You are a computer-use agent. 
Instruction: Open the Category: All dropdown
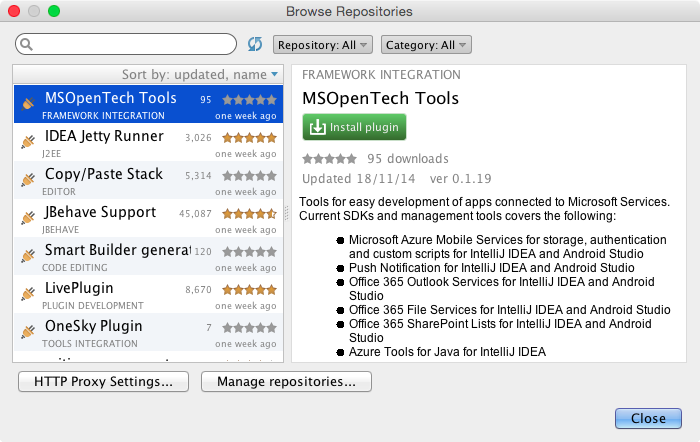426,45
